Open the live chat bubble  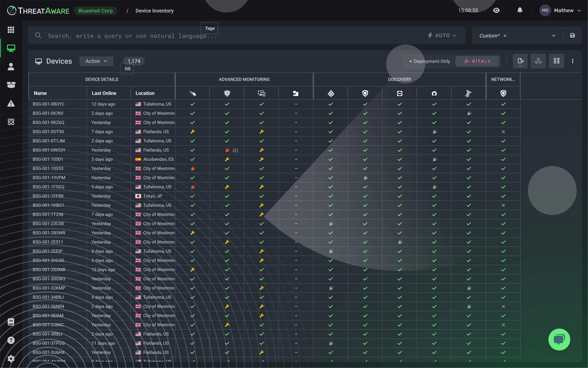pos(559,340)
